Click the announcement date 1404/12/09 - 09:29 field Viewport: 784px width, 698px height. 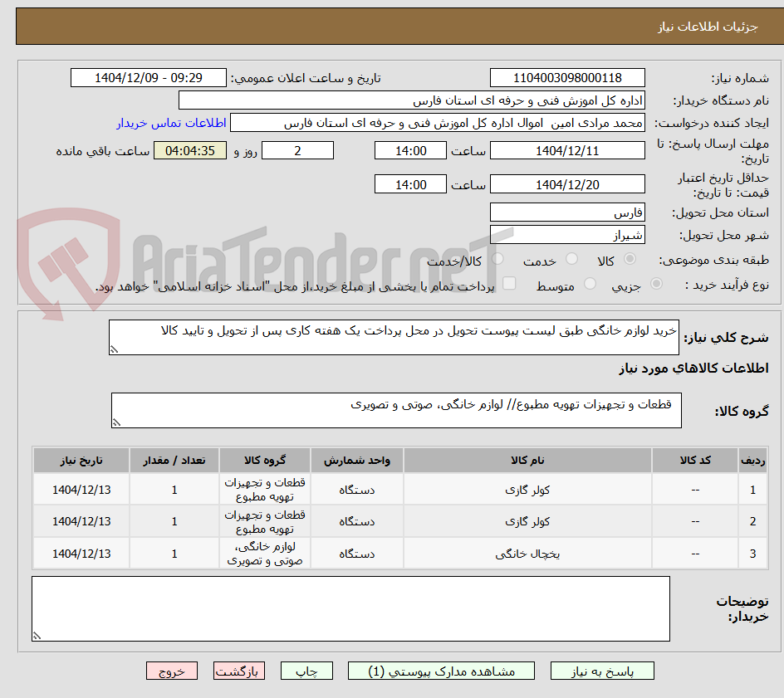click(x=149, y=78)
